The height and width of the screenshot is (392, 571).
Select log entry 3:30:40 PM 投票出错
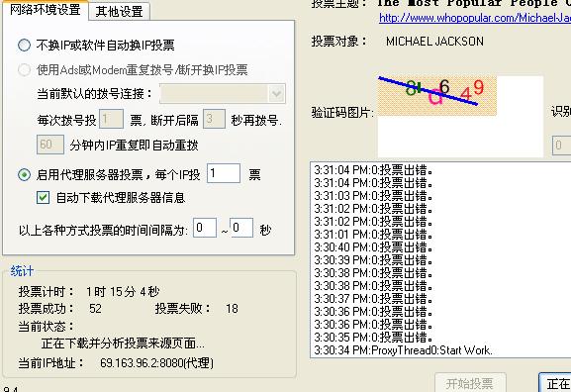coord(373,247)
